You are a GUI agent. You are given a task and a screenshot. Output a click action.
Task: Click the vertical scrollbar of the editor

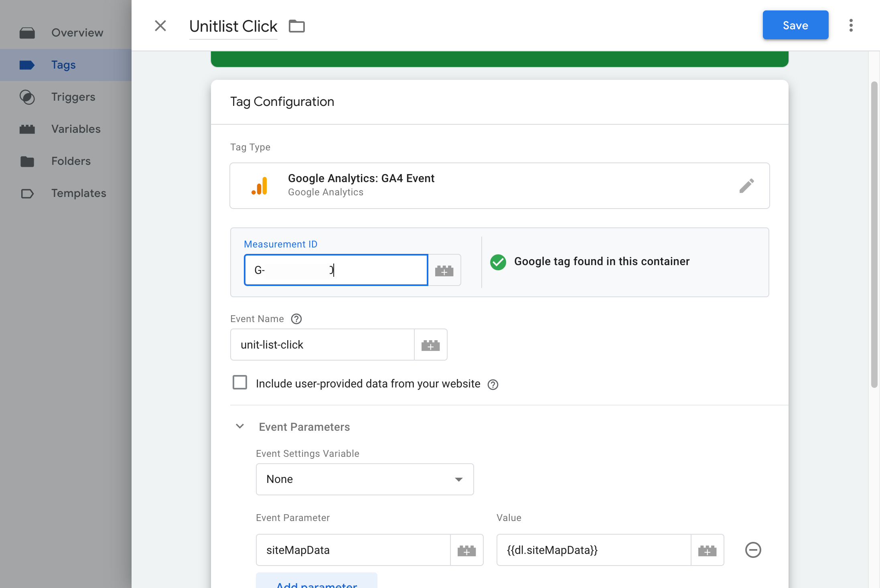(x=874, y=235)
